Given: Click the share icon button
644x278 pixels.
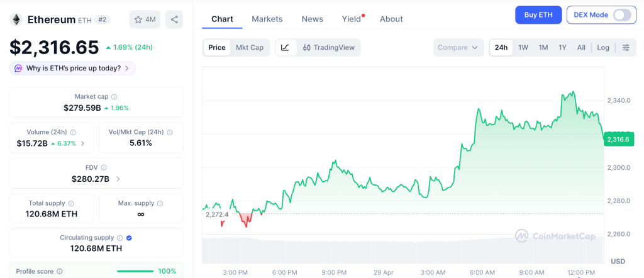Looking at the screenshot, I should [x=174, y=19].
